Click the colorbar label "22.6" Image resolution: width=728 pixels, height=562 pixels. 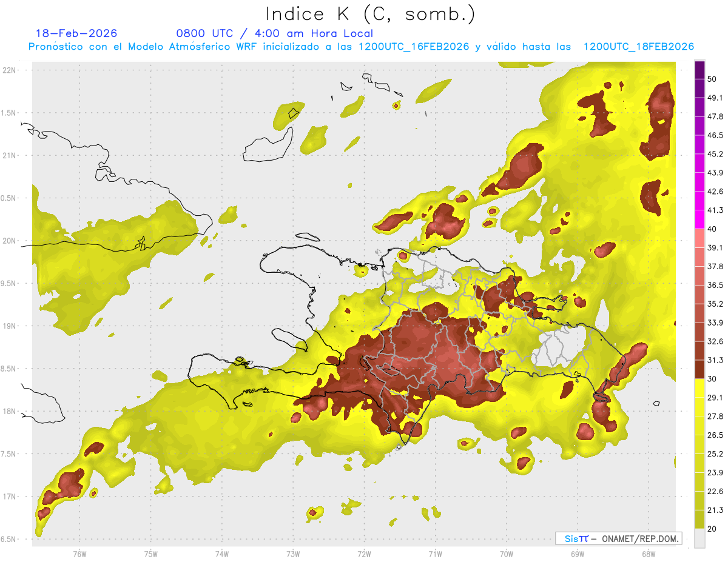(x=715, y=492)
